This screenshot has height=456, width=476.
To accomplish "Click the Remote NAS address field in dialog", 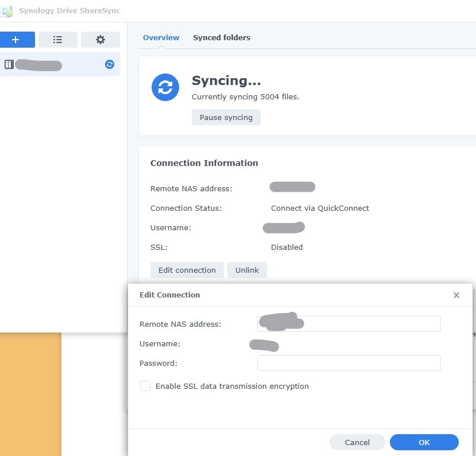I will click(349, 324).
